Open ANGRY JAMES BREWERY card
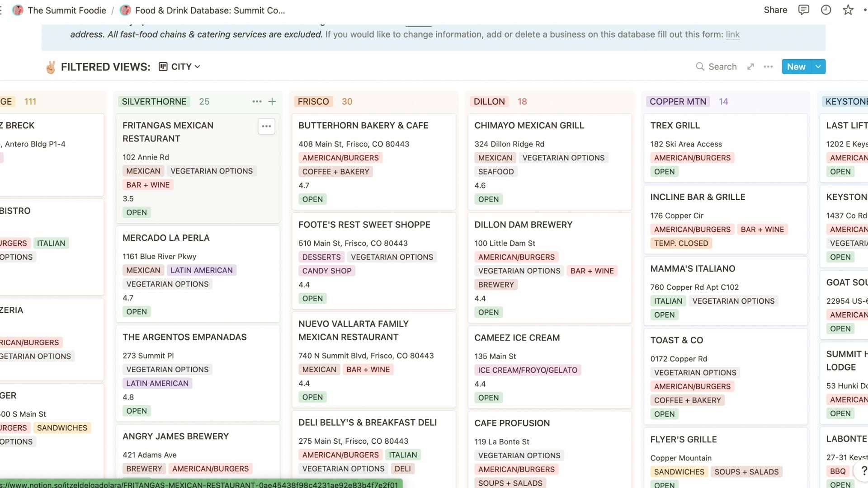This screenshot has width=868, height=488. [x=198, y=452]
